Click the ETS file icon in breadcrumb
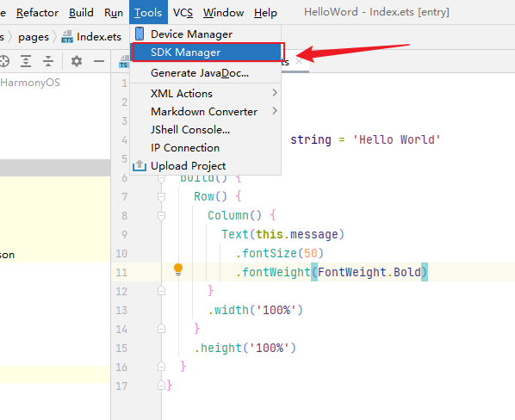This screenshot has height=420, width=515. (x=67, y=37)
